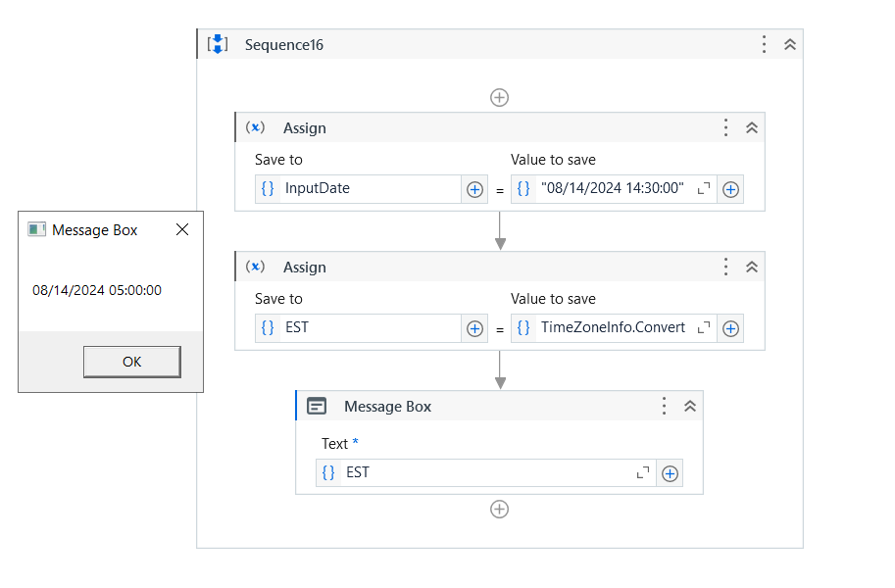Close the Message Box dialog window

pos(182,229)
